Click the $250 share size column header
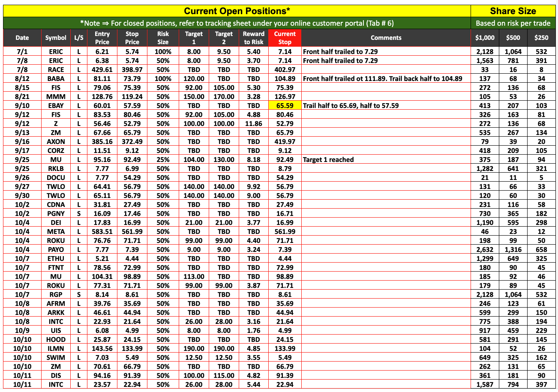This screenshot has width=558, height=392. click(x=541, y=38)
